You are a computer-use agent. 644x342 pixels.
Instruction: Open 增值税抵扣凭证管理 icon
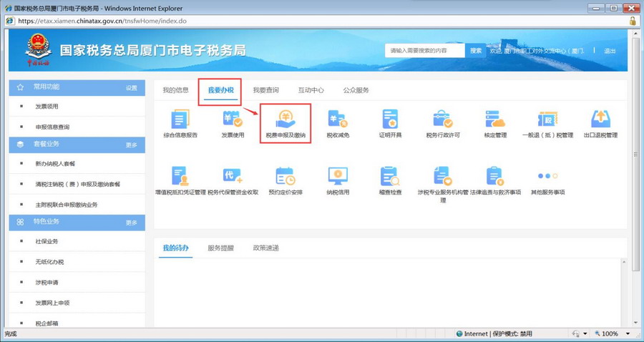[x=180, y=176]
